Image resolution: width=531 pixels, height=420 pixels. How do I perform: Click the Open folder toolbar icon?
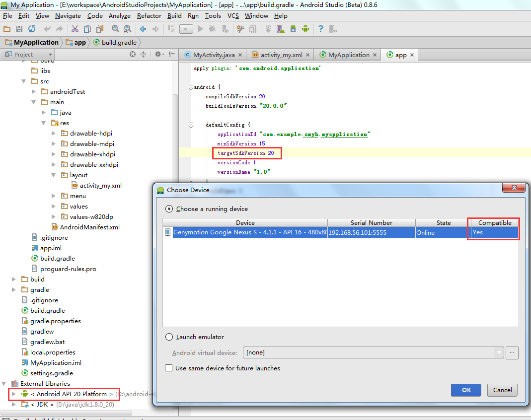[x=7, y=29]
